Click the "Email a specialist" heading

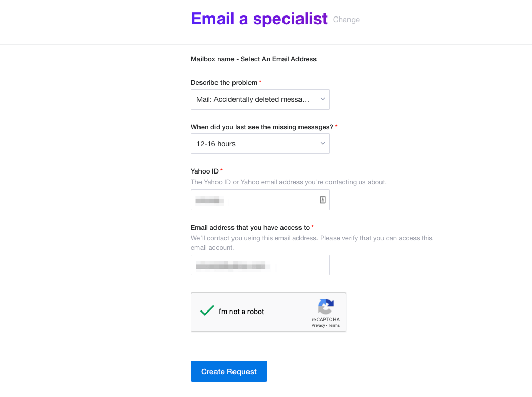coord(259,19)
